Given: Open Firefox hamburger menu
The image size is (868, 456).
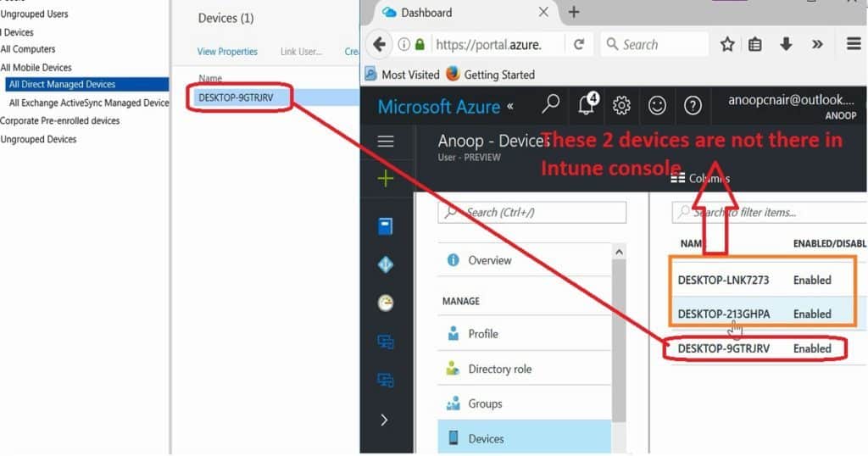Looking at the screenshot, I should coord(854,44).
